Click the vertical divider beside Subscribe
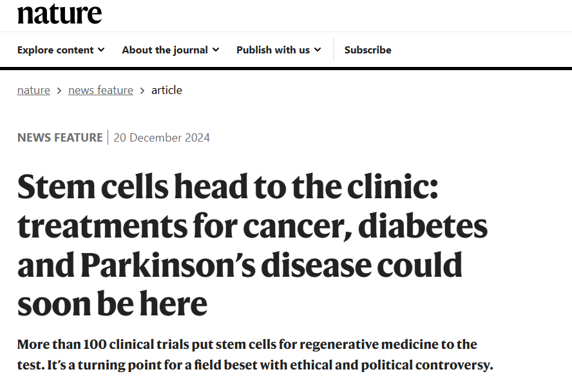Screen dimensions: 572x392 [x=334, y=50]
